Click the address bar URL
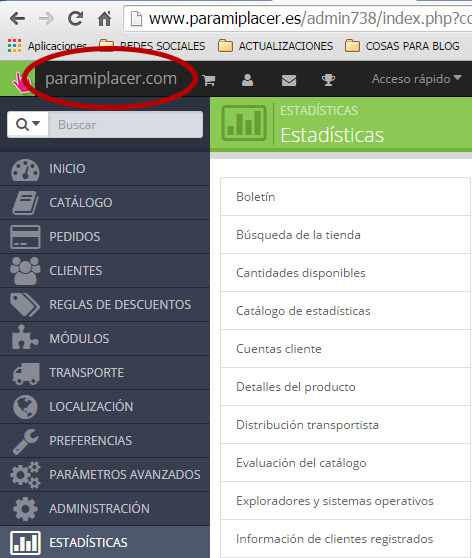The width and height of the screenshot is (472, 558). click(x=310, y=19)
